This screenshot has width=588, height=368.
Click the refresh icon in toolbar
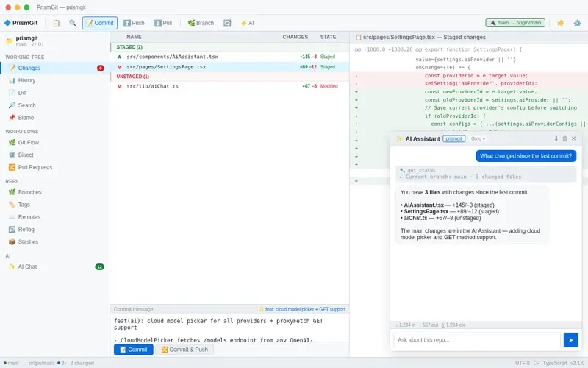coord(227,23)
